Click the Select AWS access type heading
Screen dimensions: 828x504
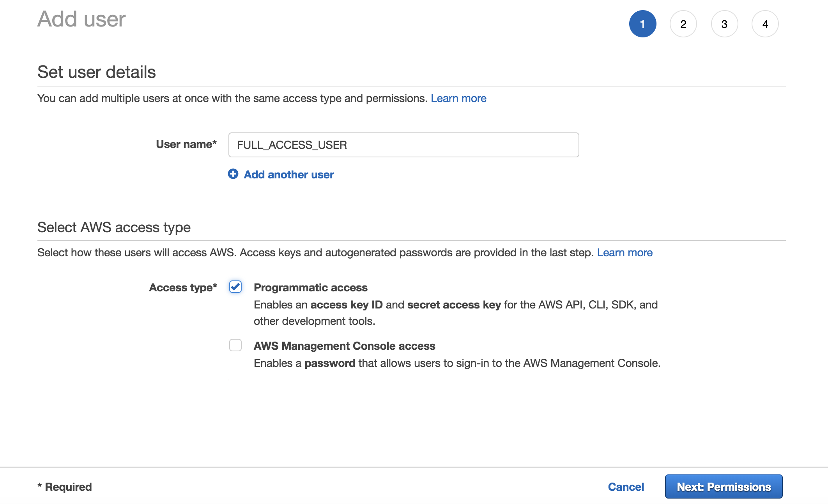[114, 227]
